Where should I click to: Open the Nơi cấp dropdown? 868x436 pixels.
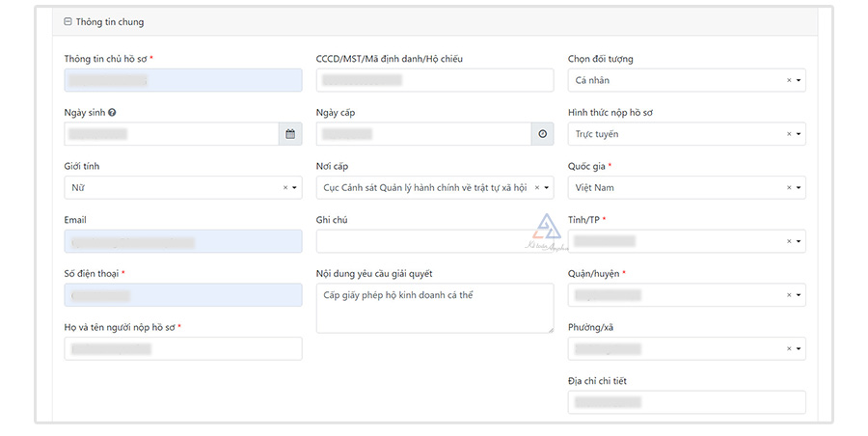click(x=547, y=188)
